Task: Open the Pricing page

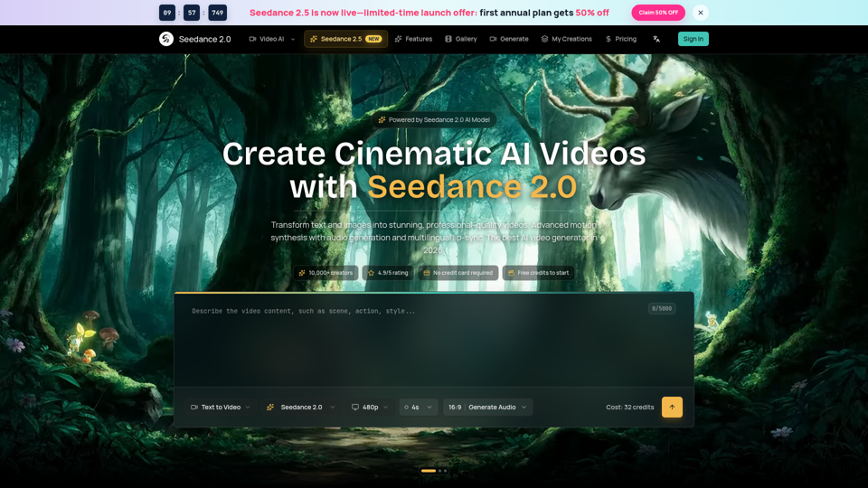Action: (621, 39)
